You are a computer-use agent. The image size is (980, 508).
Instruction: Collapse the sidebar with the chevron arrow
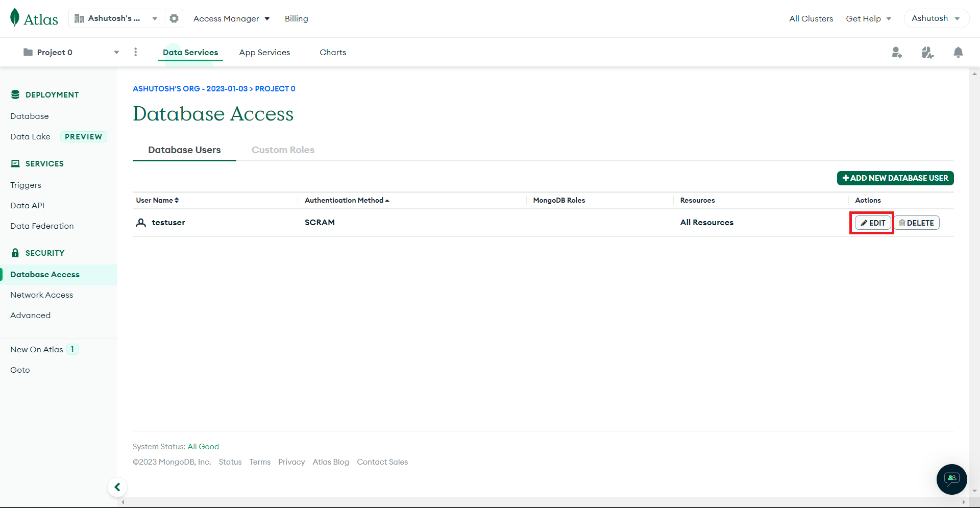tap(117, 487)
